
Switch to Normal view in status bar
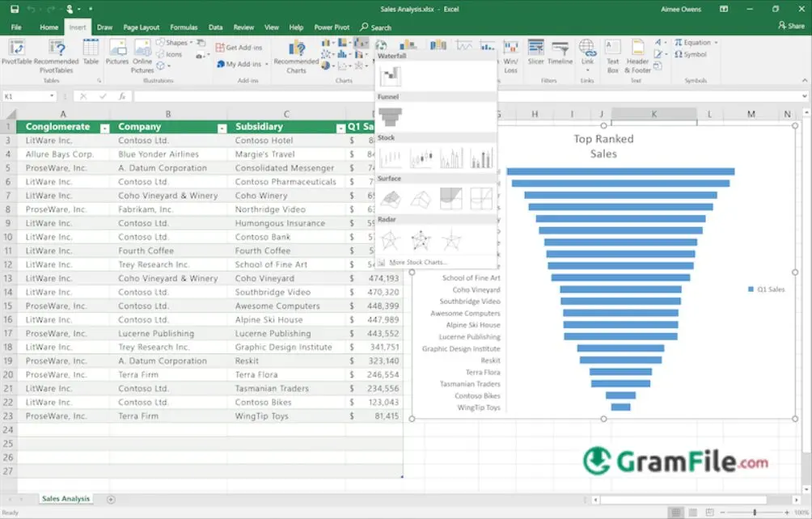point(675,513)
